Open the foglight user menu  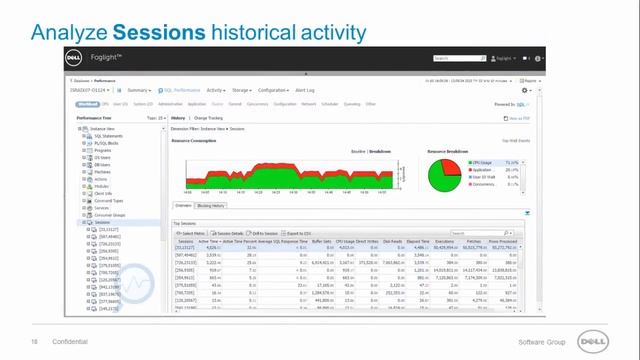503,58
